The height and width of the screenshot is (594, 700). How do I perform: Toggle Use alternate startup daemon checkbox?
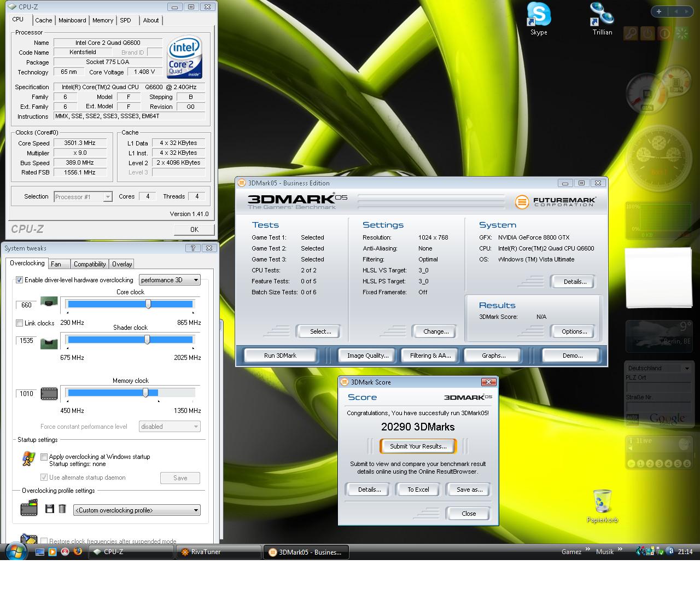pos(44,477)
